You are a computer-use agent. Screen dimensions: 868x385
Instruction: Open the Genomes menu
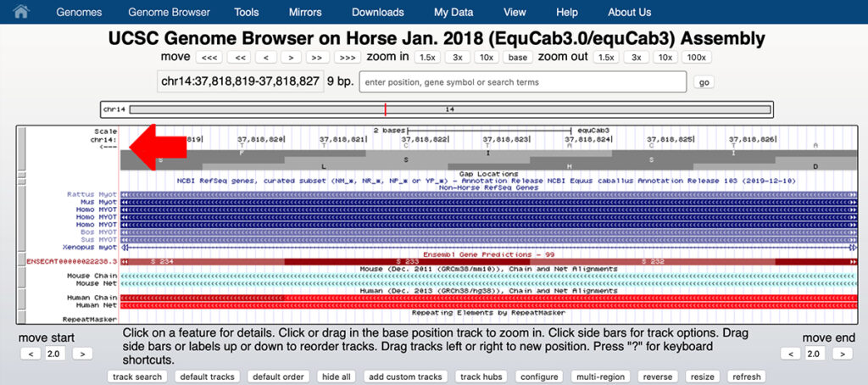click(78, 12)
